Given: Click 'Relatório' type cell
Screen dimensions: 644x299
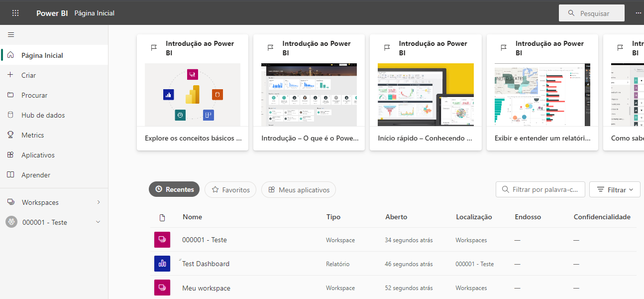Looking at the screenshot, I should (x=338, y=264).
